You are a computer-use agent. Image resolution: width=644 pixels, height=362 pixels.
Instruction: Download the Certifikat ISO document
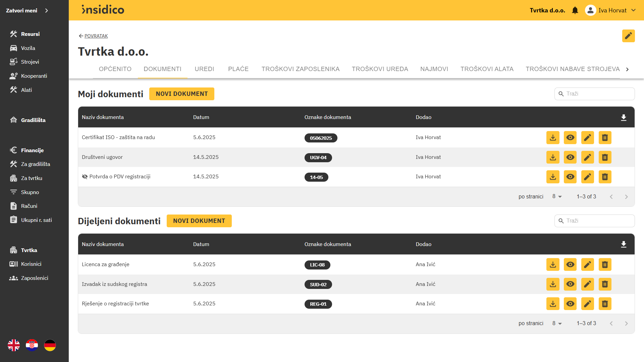coord(553,137)
